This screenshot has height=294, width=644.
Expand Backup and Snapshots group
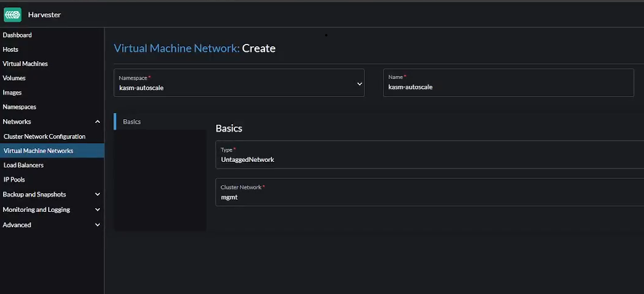97,195
